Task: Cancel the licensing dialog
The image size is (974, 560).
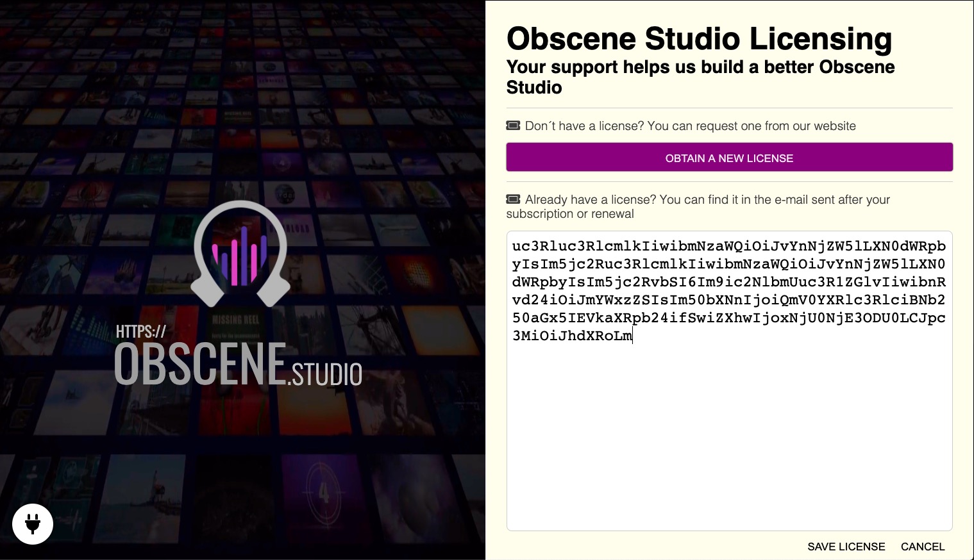Action: [x=923, y=547]
